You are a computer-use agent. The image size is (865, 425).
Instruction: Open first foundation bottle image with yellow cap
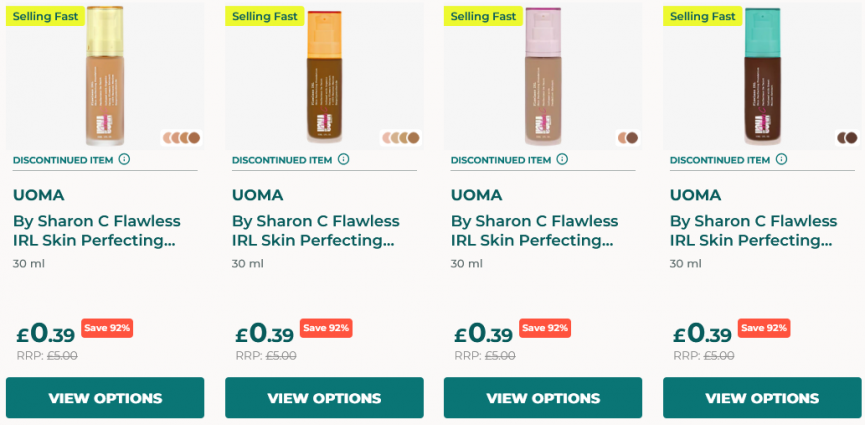pyautogui.click(x=104, y=75)
